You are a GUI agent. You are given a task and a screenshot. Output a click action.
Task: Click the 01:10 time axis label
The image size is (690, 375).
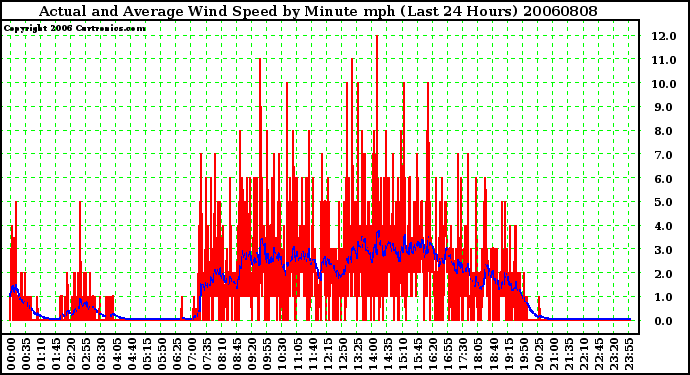(x=41, y=354)
